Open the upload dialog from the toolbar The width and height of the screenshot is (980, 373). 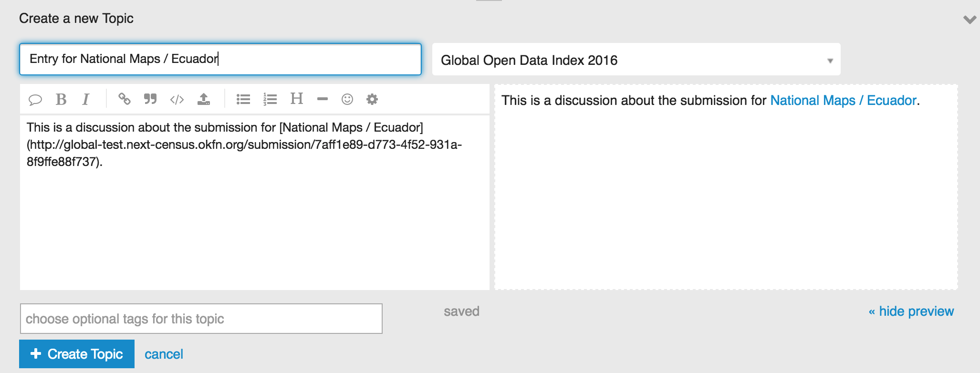204,99
